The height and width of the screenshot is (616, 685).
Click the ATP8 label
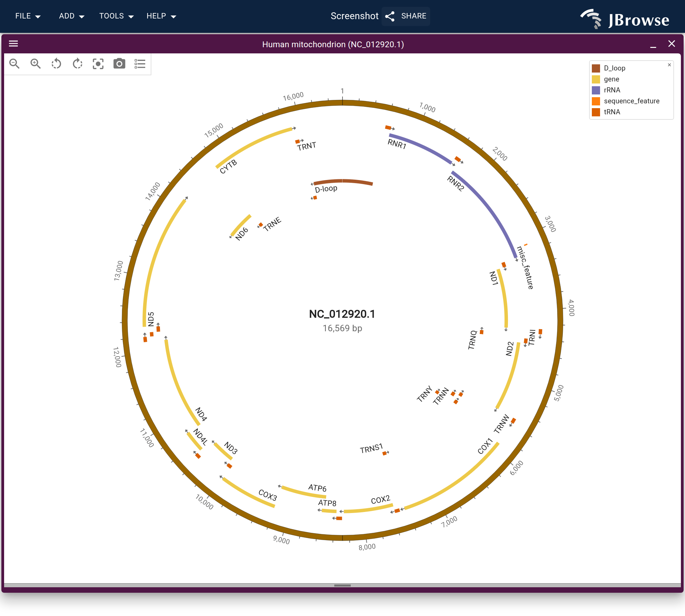pos(327,503)
